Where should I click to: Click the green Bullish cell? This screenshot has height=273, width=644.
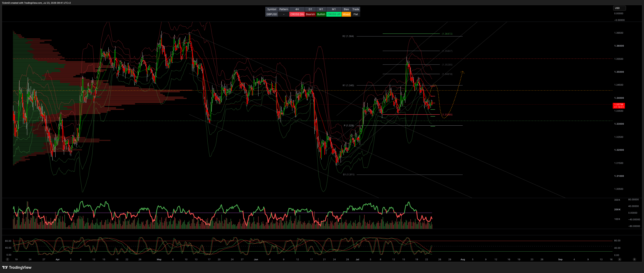(x=321, y=14)
